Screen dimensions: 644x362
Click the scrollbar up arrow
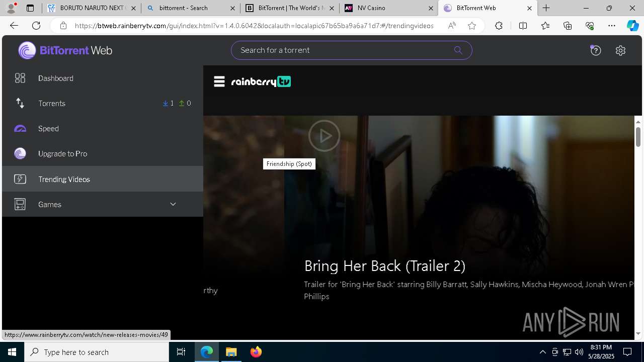[638, 122]
